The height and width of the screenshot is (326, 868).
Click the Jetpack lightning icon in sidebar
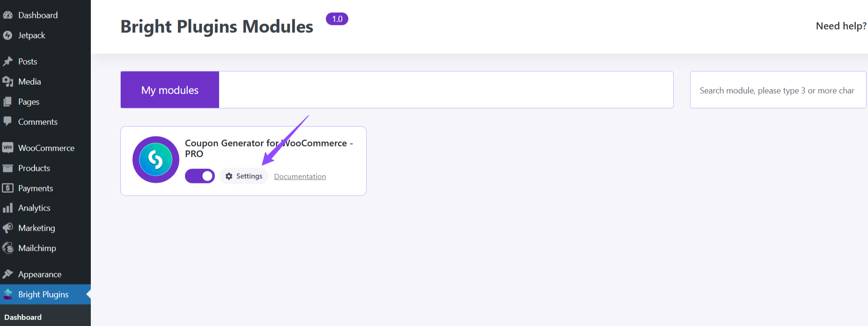(x=7, y=36)
